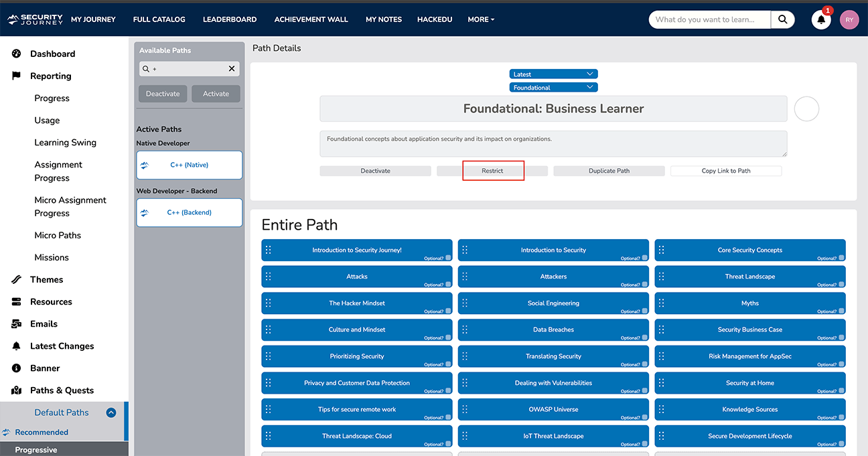Click the search magnifier button in header
The width and height of the screenshot is (868, 456).
point(782,20)
